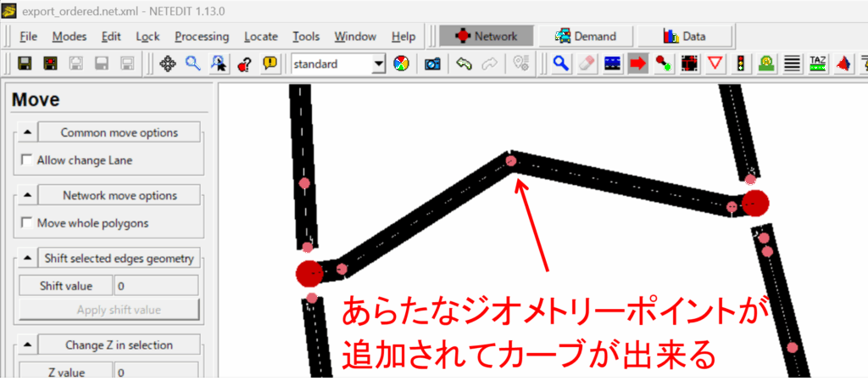Switch to Data supermode

click(685, 36)
